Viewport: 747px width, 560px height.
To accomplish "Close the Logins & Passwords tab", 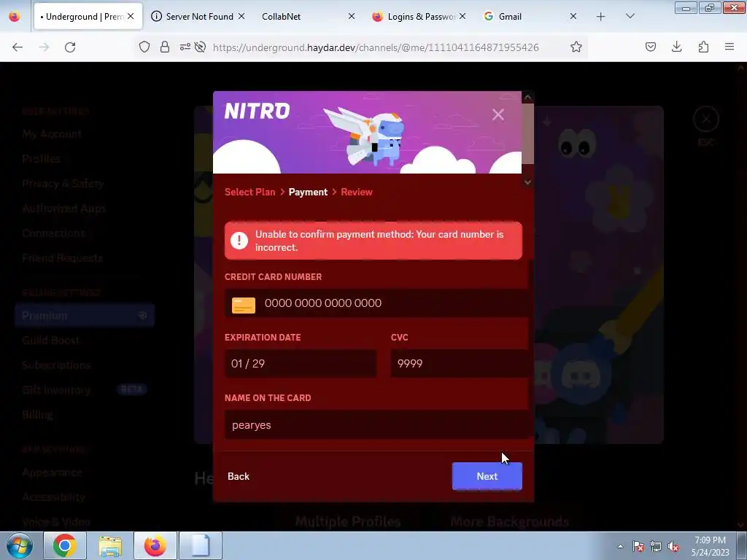I will 462,16.
